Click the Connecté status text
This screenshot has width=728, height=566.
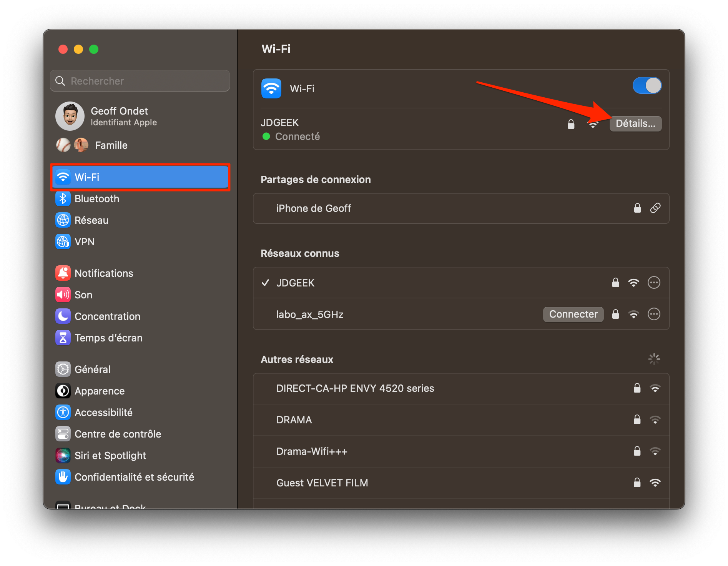point(298,137)
